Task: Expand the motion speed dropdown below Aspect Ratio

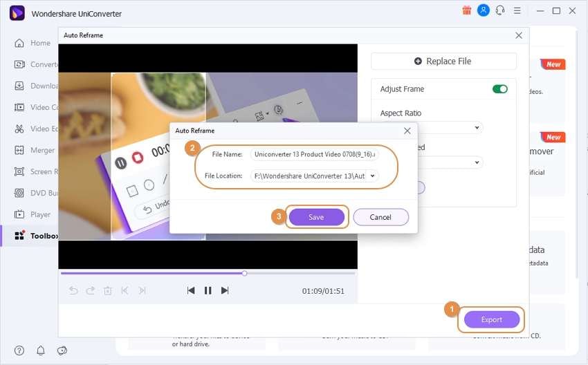Action: 477,162
